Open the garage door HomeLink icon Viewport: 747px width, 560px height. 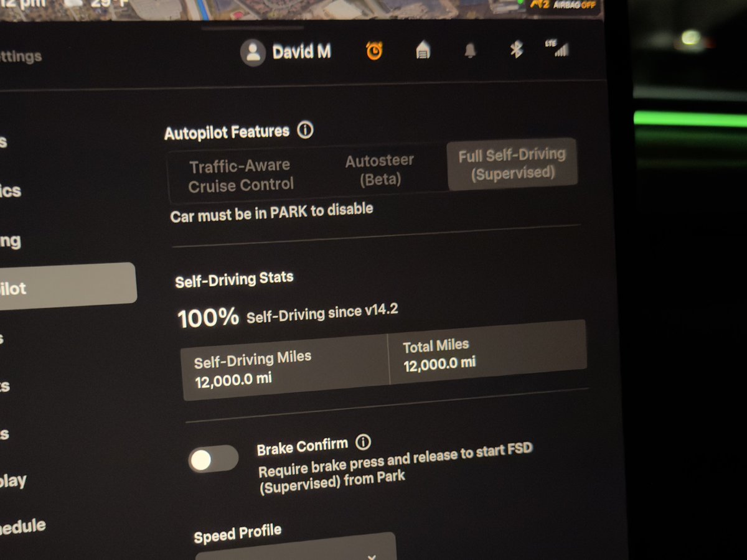point(423,50)
